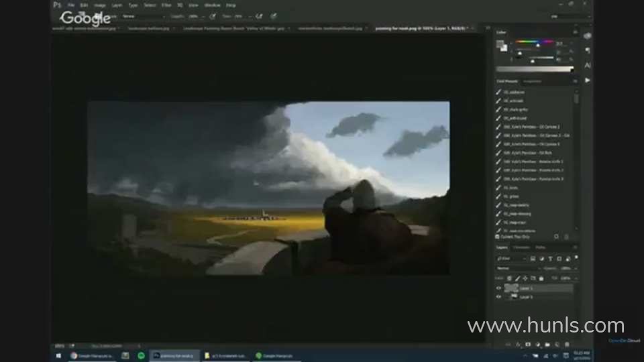Toggle pressure for opacity icon in options bar
The width and height of the screenshot is (644, 362).
click(213, 16)
